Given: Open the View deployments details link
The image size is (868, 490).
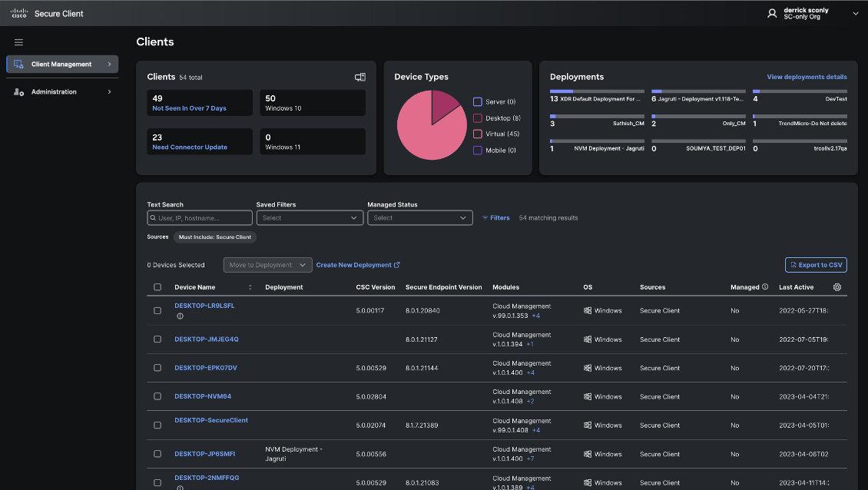Looking at the screenshot, I should (x=807, y=77).
